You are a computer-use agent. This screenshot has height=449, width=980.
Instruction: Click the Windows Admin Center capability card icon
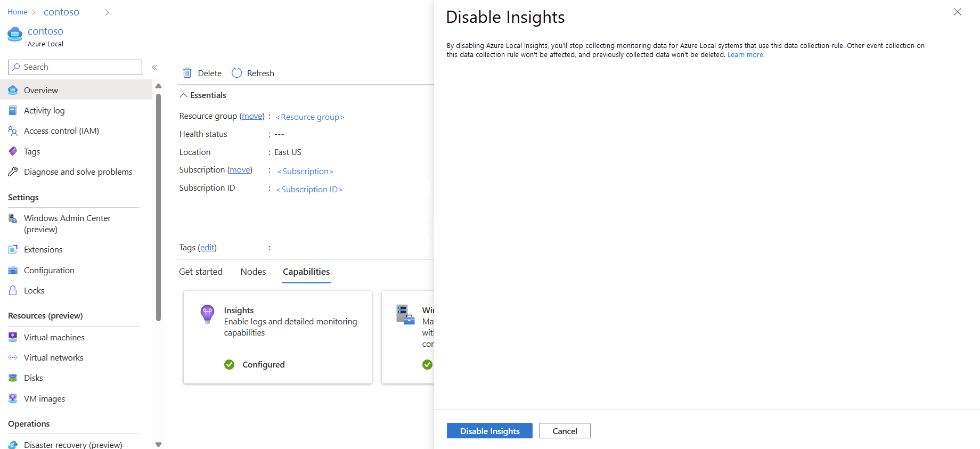(405, 314)
